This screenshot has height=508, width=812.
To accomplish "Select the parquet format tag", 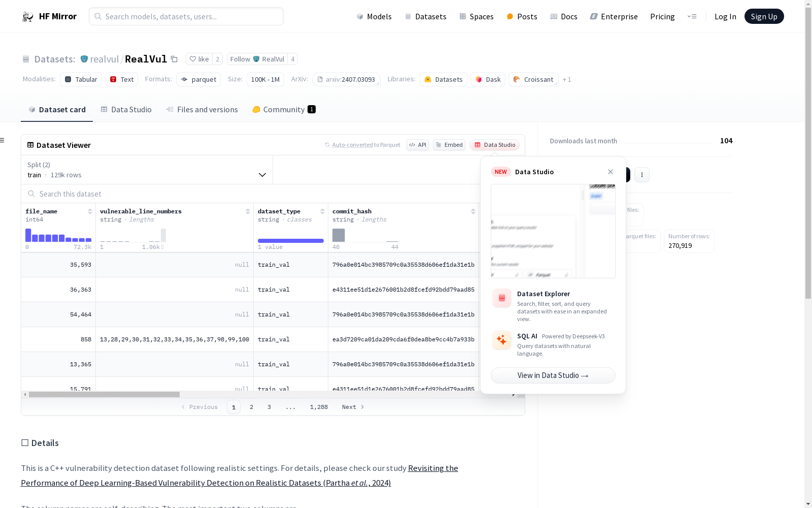I will [198, 79].
